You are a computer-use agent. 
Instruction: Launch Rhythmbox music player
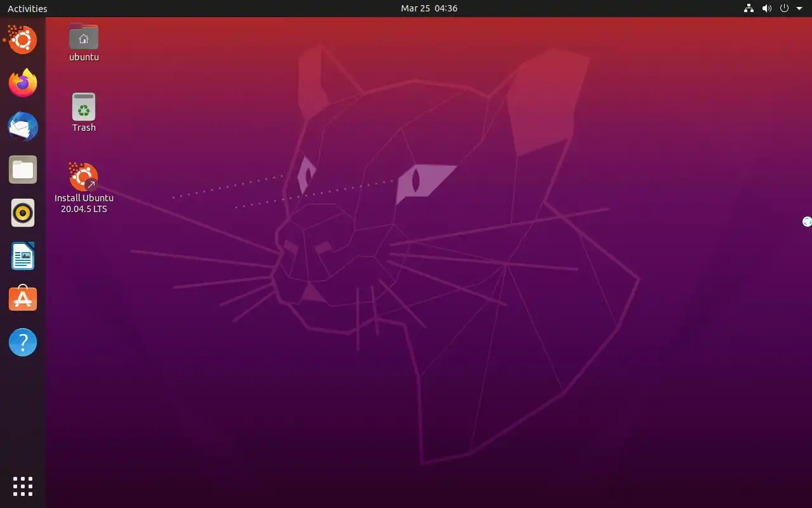point(23,213)
